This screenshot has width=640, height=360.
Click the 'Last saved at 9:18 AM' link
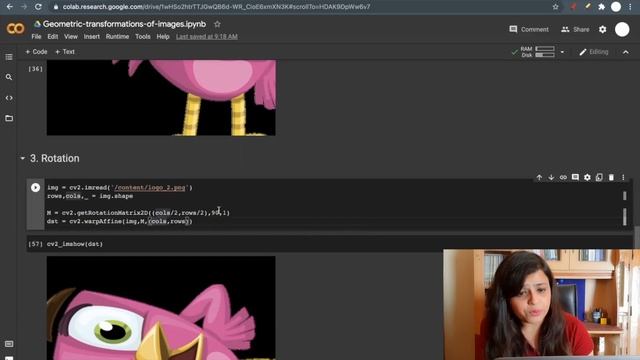tap(207, 36)
